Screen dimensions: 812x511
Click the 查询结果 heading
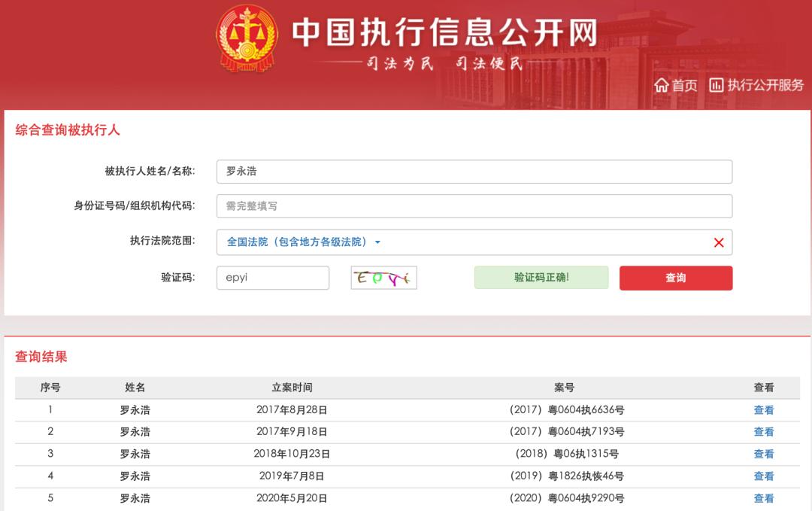coord(41,357)
